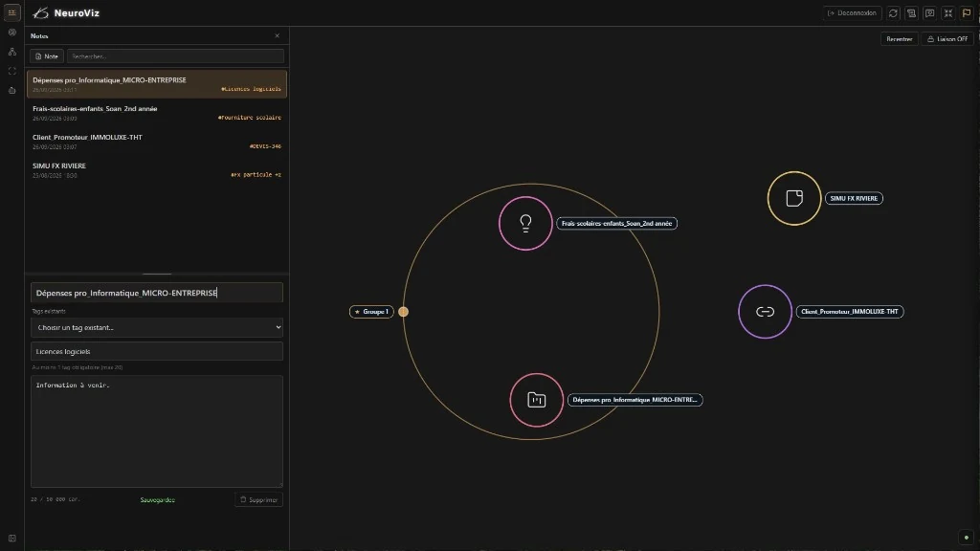This screenshot has width=980, height=551.
Task: Click the note title input field
Action: click(x=157, y=293)
